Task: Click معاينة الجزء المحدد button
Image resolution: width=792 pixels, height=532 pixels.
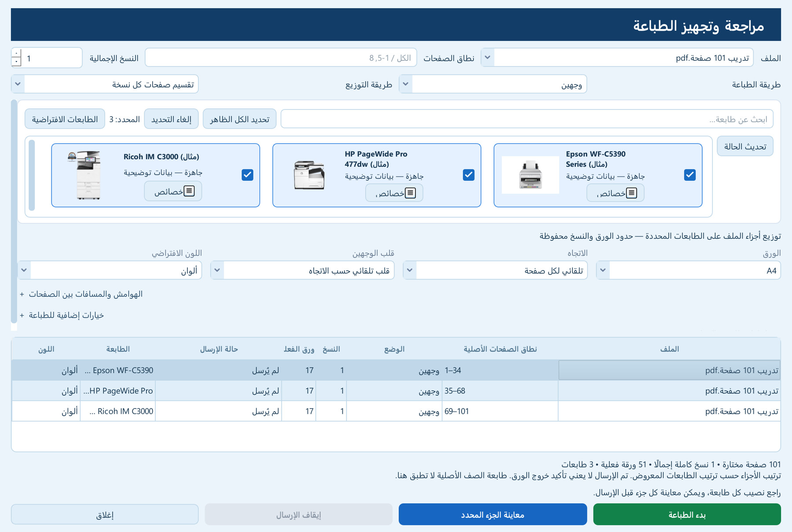Action: pos(493,514)
